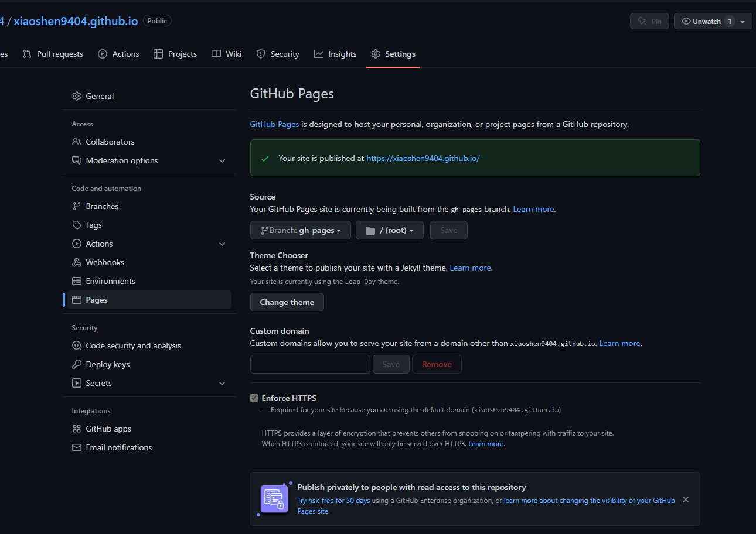Click the Code security and analysis icon
Viewport: 756px width, 534px height.
(77, 345)
